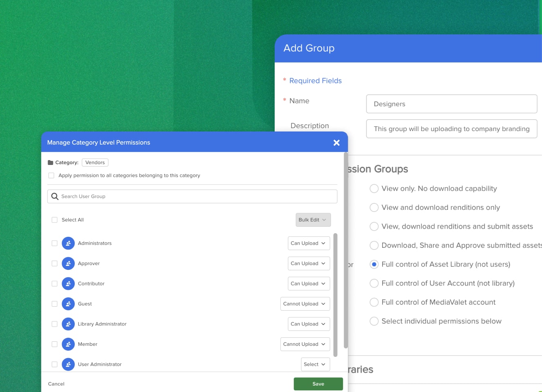The image size is (542, 392).
Task: Choose Full control of MediaValet account
Action: click(374, 302)
